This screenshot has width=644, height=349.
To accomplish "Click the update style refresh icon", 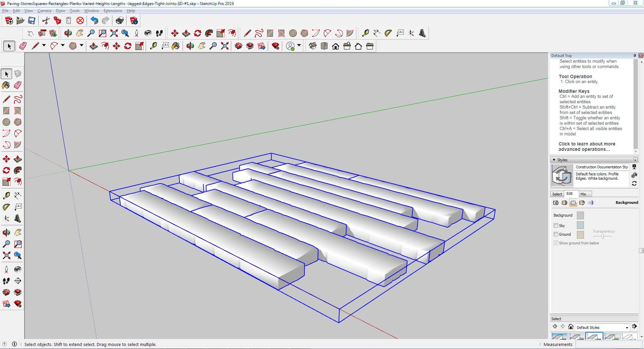I will click(634, 183).
